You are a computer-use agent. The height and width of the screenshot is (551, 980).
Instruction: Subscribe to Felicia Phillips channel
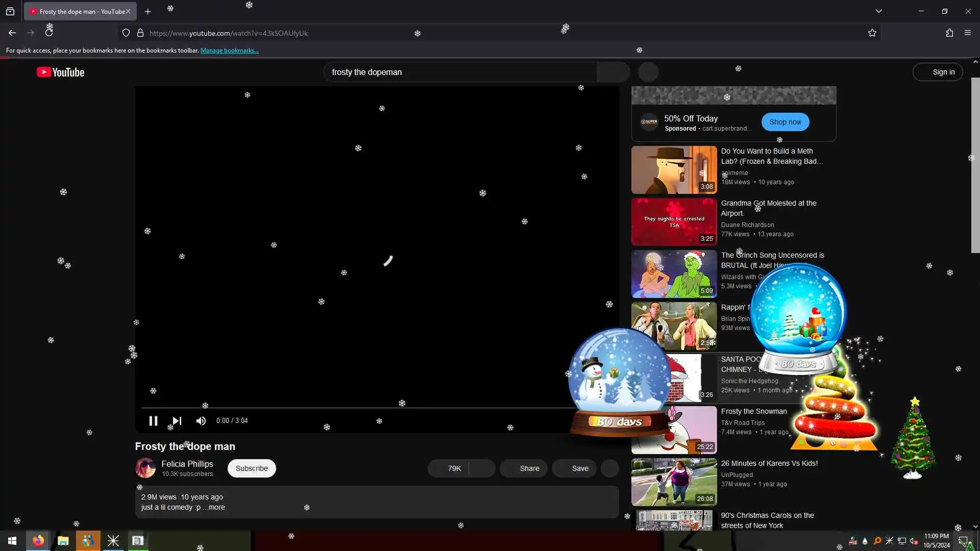coord(252,468)
